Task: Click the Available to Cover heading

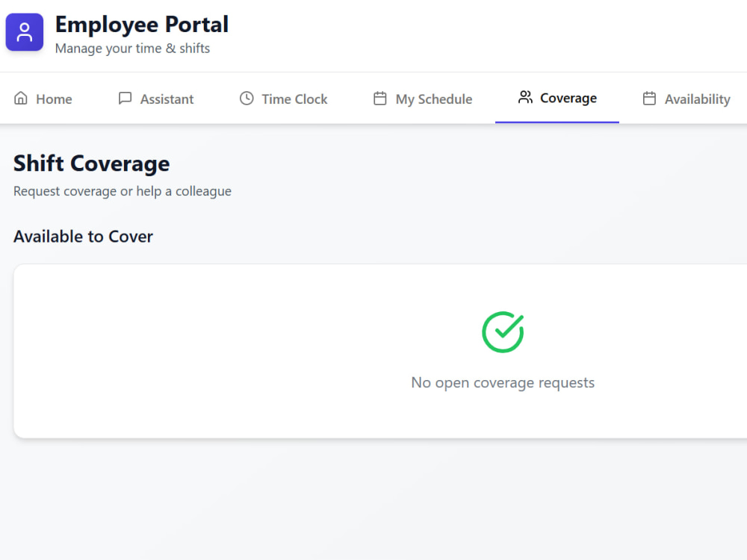Action: pyautogui.click(x=84, y=237)
